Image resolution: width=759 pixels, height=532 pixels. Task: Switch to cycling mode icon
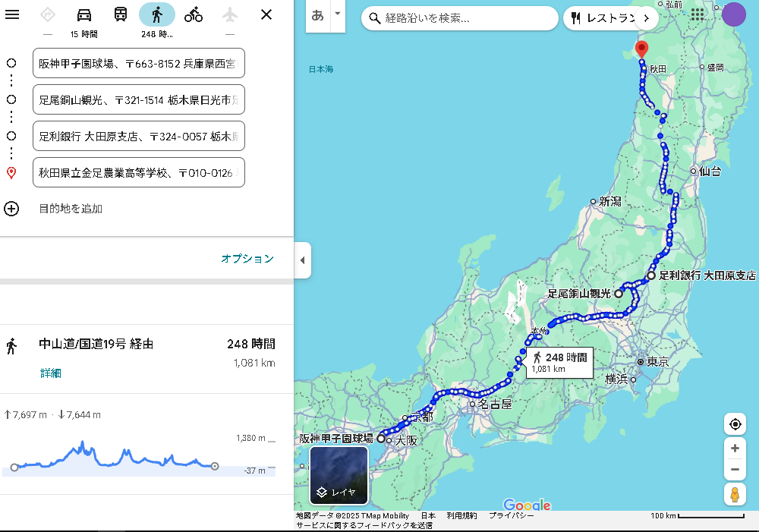[x=193, y=15]
